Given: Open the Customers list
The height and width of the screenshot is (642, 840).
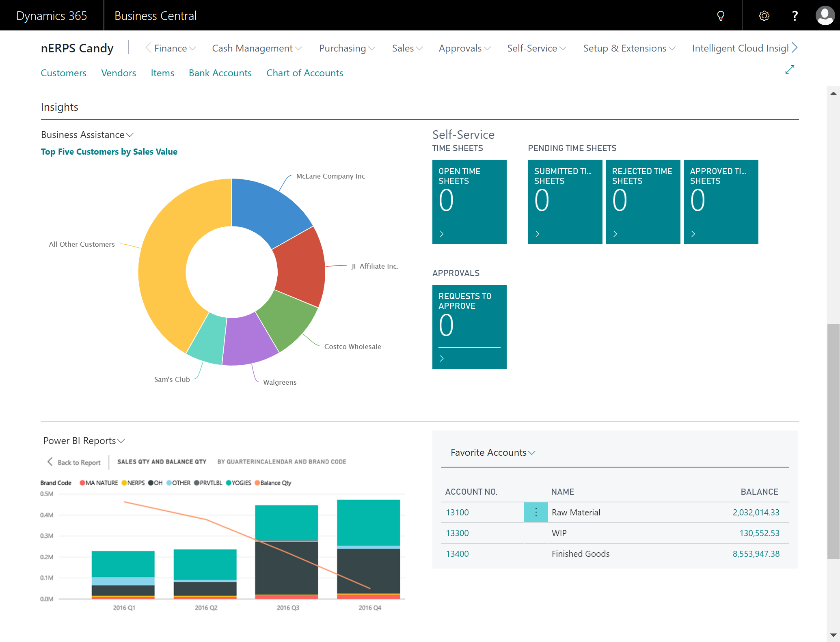Looking at the screenshot, I should pyautogui.click(x=64, y=73).
